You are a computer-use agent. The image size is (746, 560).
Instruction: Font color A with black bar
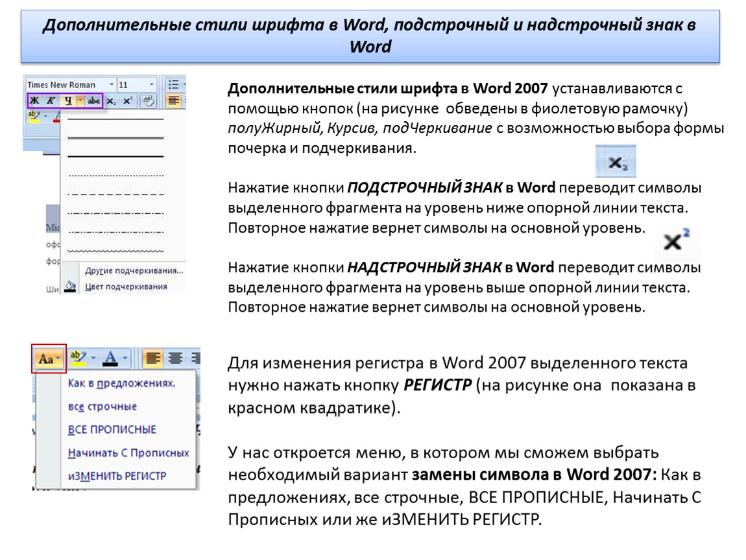coord(110,358)
